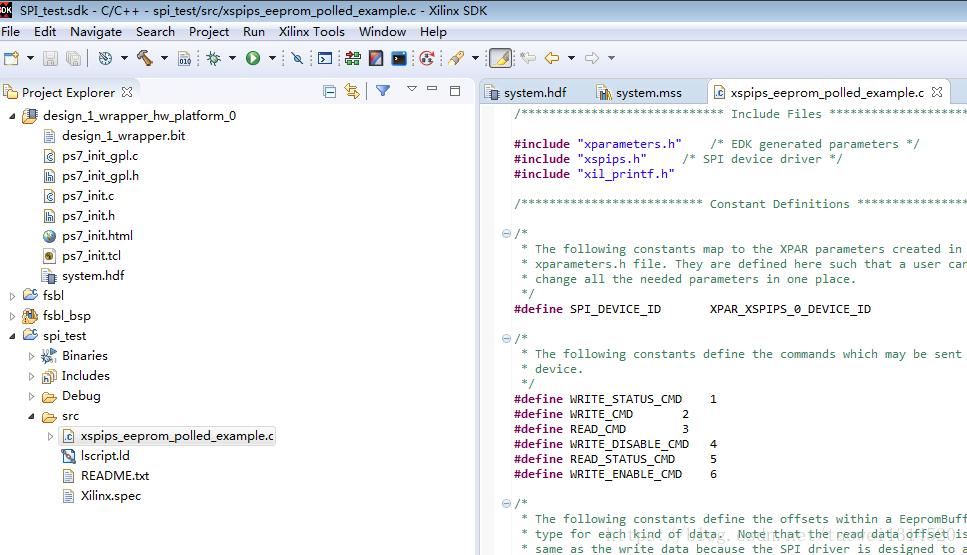Viewport: 967px width, 555px height.
Task: Open the Xilinx Tools menu
Action: 311,31
